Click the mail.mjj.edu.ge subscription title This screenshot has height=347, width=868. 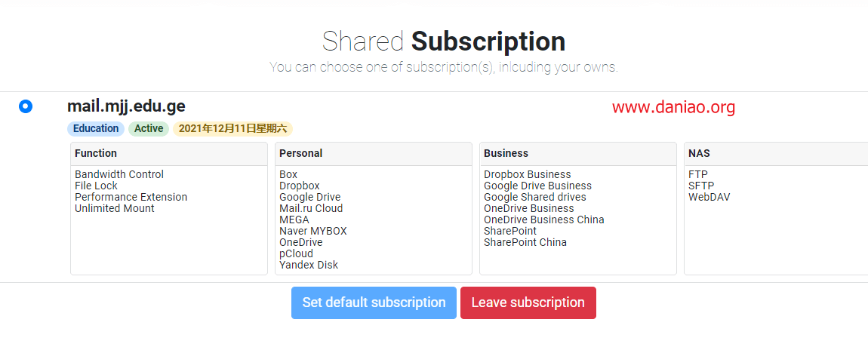[x=126, y=106]
